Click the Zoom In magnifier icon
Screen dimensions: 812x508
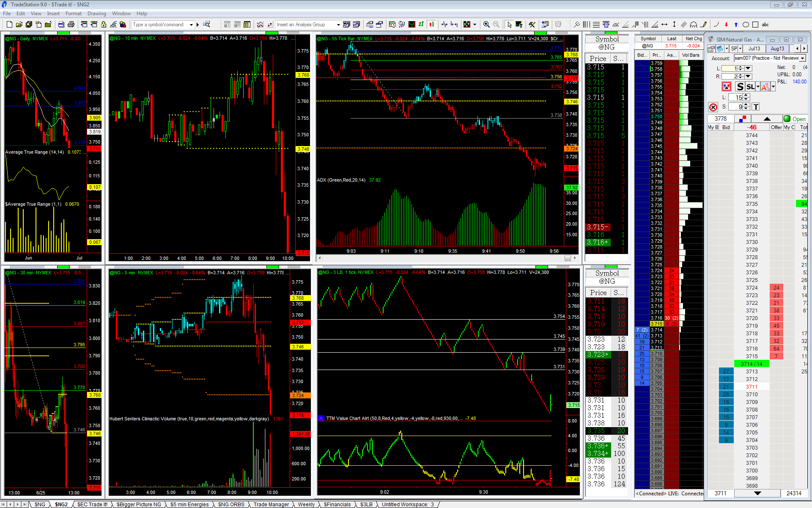point(486,25)
